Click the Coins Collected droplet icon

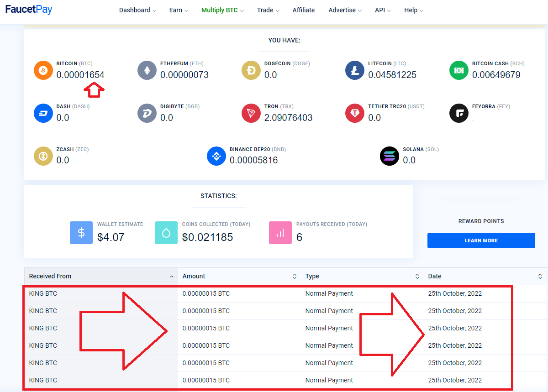[x=166, y=233]
